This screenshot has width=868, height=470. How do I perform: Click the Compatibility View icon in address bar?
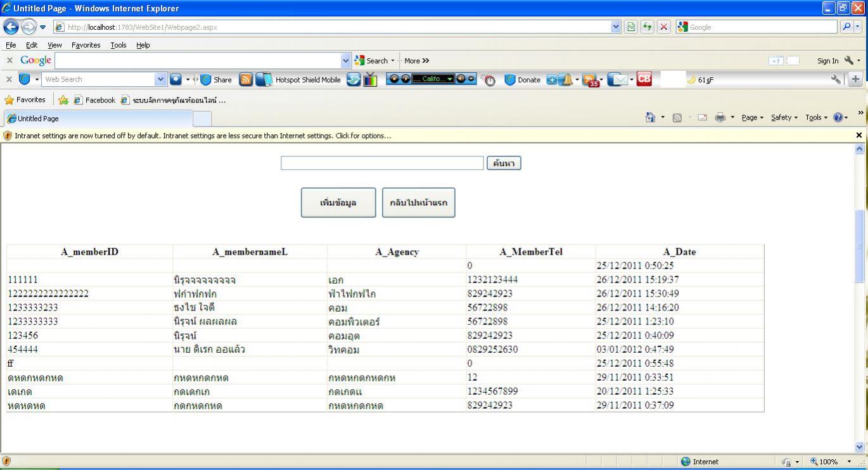click(631, 27)
